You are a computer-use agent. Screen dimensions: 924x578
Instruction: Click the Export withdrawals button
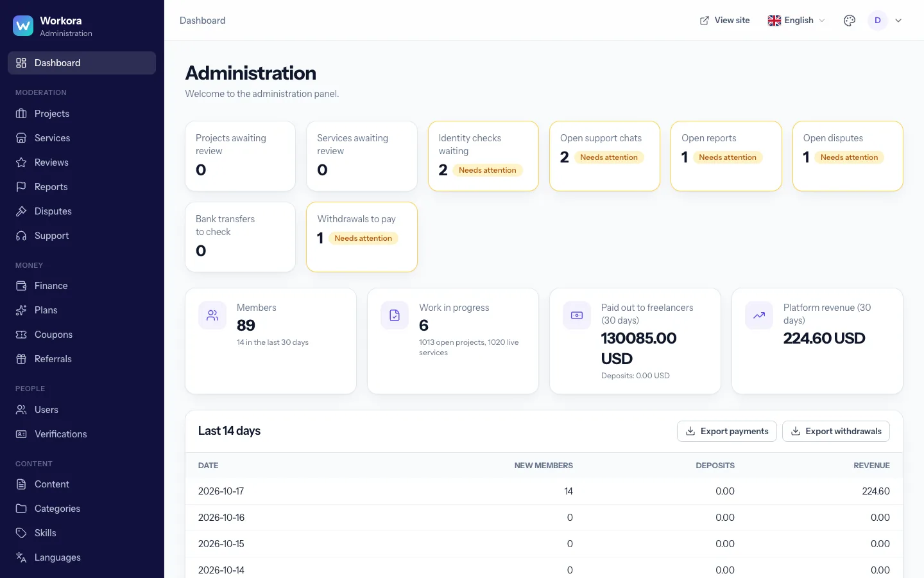click(836, 432)
